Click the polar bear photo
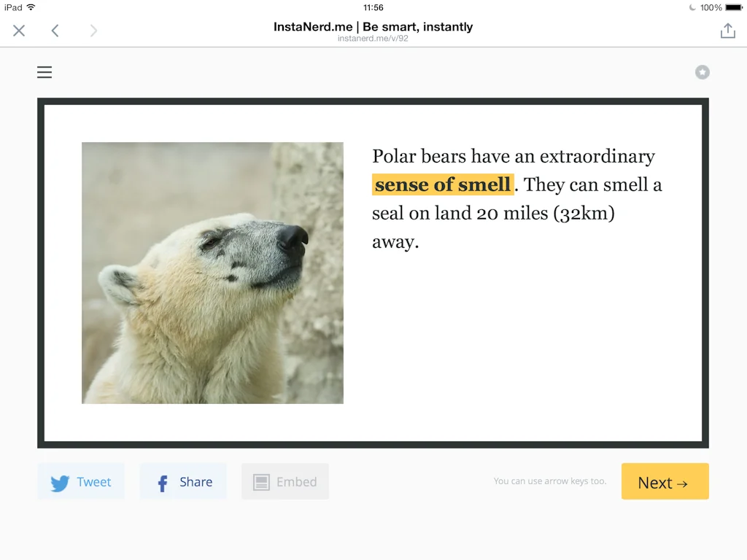 coord(212,273)
